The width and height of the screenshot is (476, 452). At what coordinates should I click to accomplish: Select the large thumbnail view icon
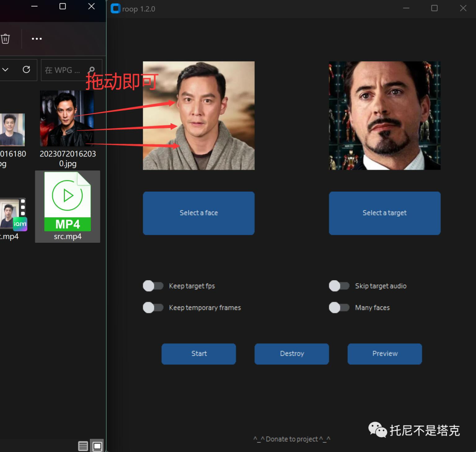pyautogui.click(x=97, y=446)
